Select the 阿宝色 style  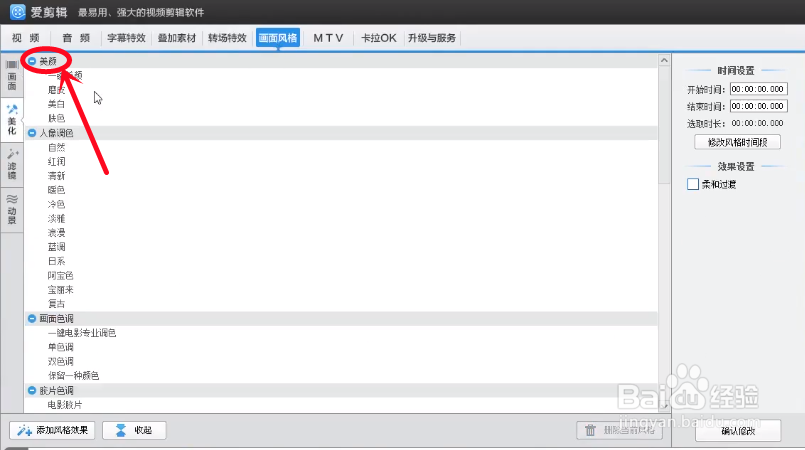coord(61,276)
